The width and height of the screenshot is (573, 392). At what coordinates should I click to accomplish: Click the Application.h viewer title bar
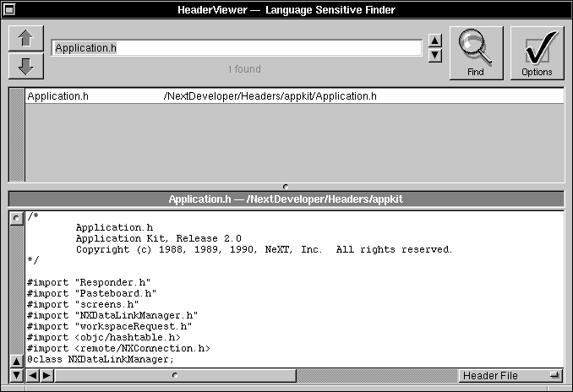tap(286, 199)
